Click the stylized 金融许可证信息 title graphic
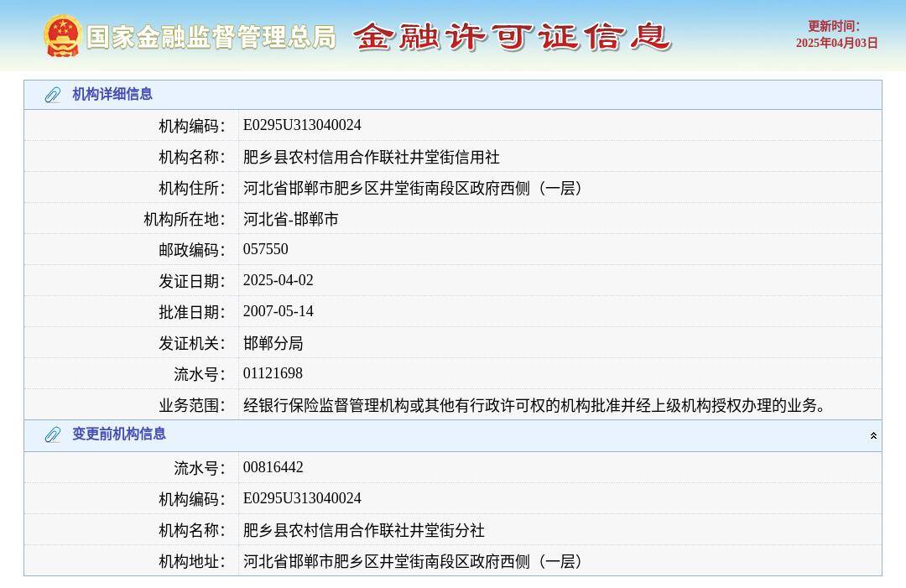The height and width of the screenshot is (588, 906). [512, 37]
